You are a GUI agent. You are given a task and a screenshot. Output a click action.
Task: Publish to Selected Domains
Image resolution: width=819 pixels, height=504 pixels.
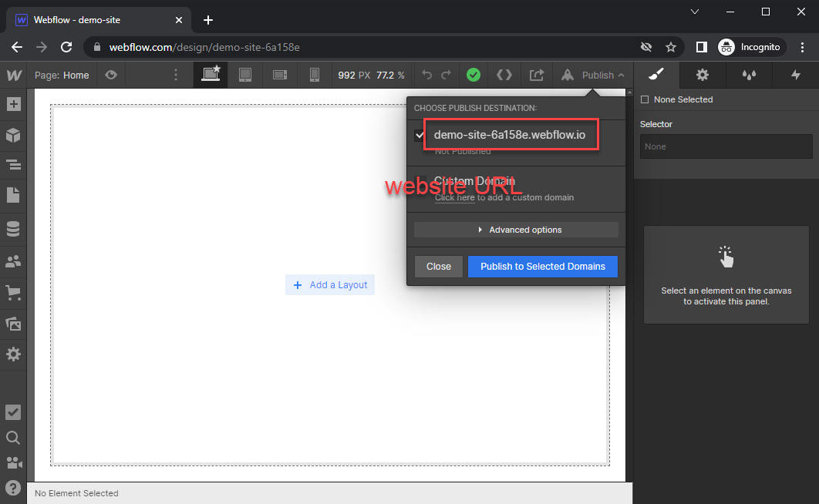click(543, 267)
